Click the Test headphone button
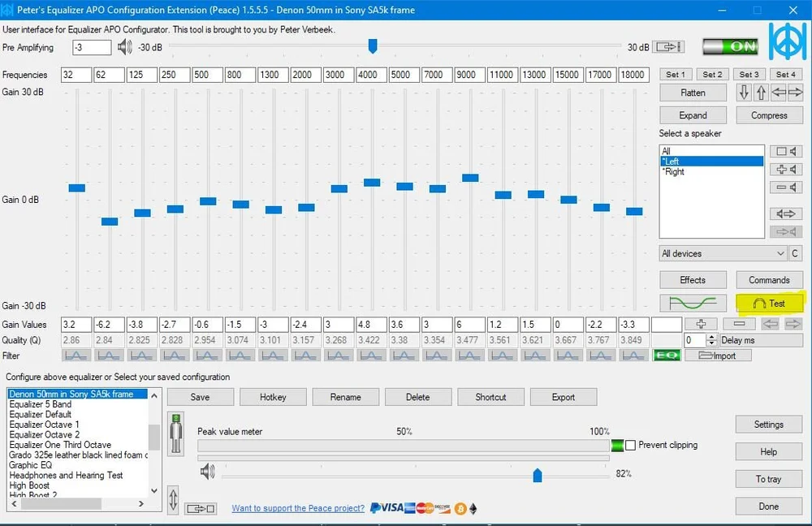The image size is (812, 526). pos(769,303)
